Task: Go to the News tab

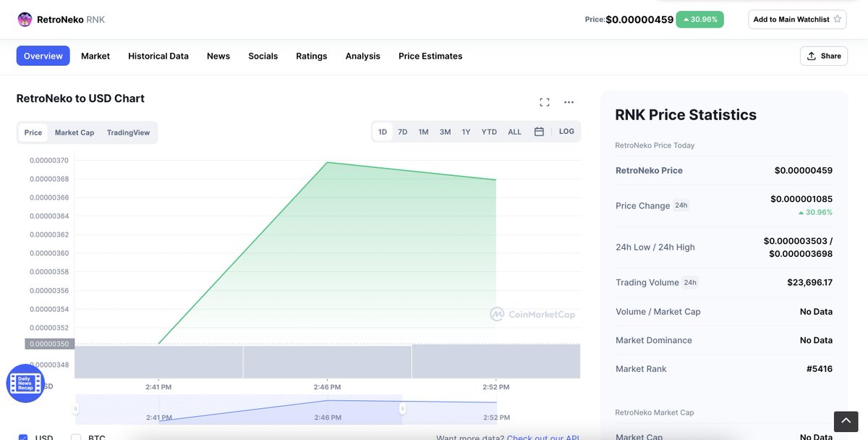Action: [218, 56]
